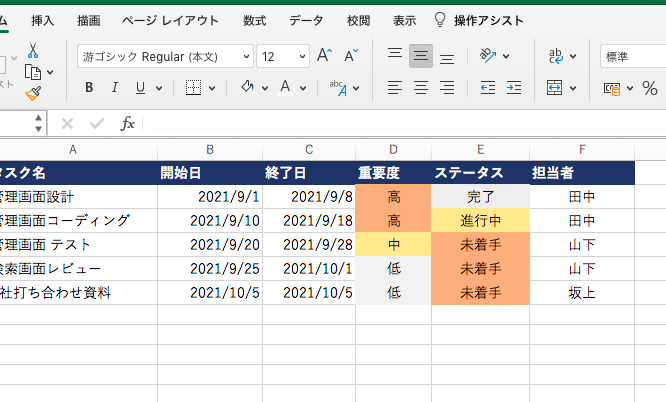The image size is (666, 402).
Task: Expand fill color dropdown arrow
Action: pos(265,88)
